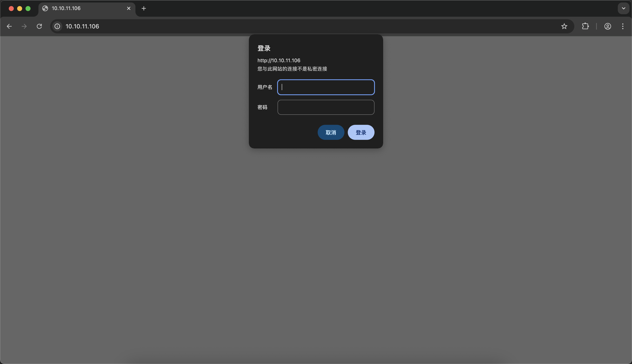Click the 取消 cancel button
This screenshot has height=364, width=632.
pos(331,133)
